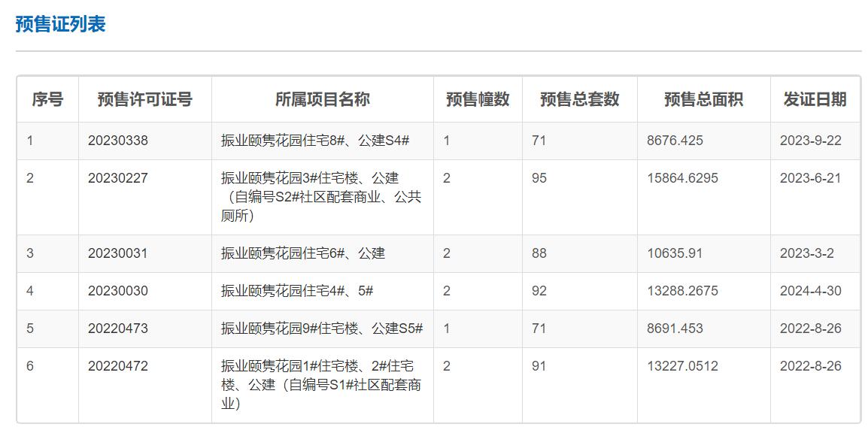Click total units 71 in permit 20220473 row

tap(539, 329)
